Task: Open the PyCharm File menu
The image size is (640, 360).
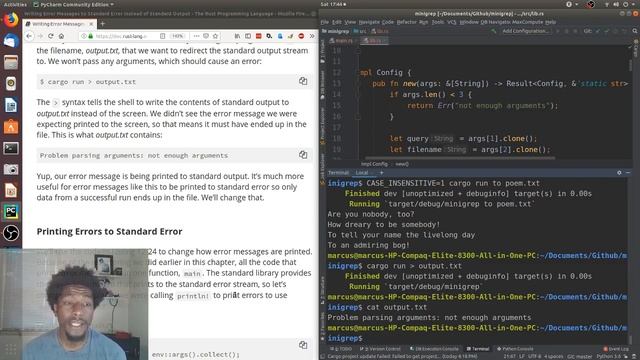Action: click(324, 22)
